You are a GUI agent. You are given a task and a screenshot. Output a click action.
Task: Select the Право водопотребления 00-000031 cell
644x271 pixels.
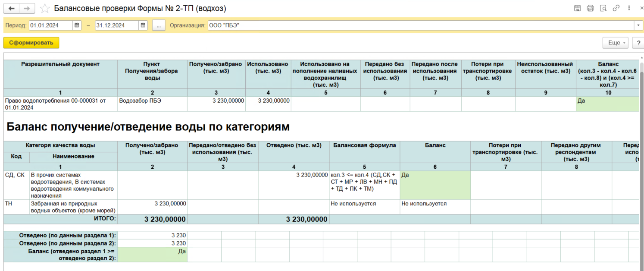[x=60, y=104]
